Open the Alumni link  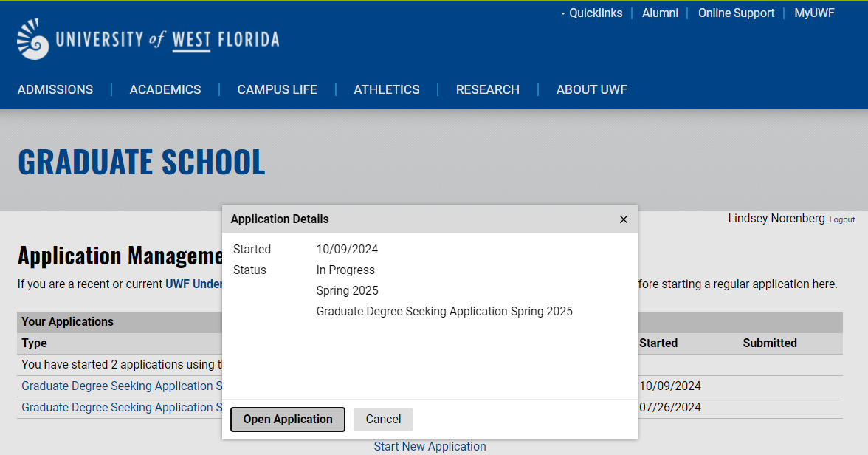point(660,13)
